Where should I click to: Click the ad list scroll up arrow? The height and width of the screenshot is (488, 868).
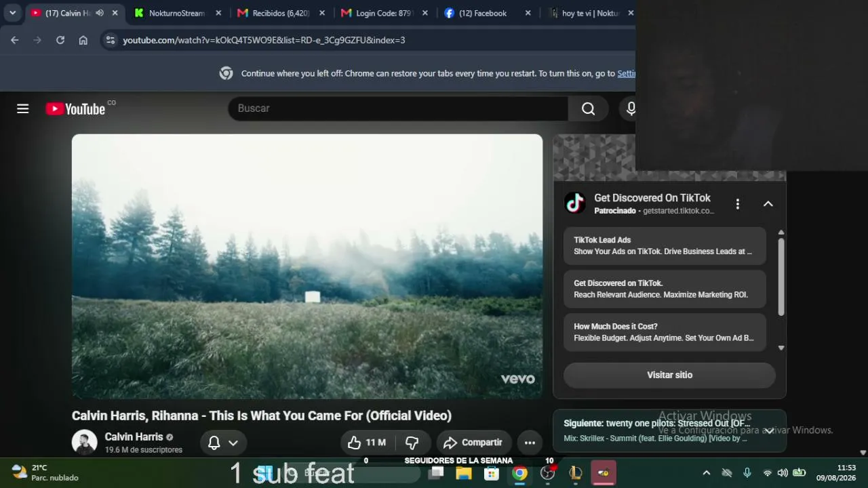[781, 232]
